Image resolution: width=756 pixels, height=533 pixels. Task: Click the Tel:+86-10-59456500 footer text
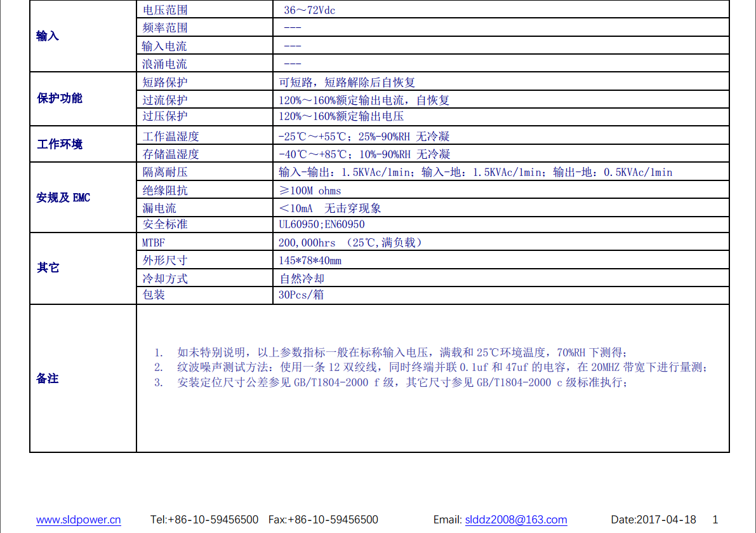[204, 520]
